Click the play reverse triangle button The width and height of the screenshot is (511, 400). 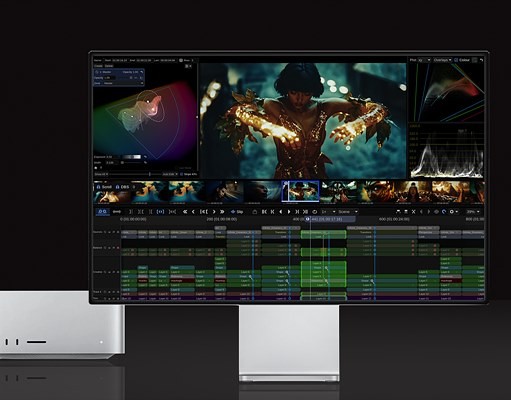click(281, 212)
